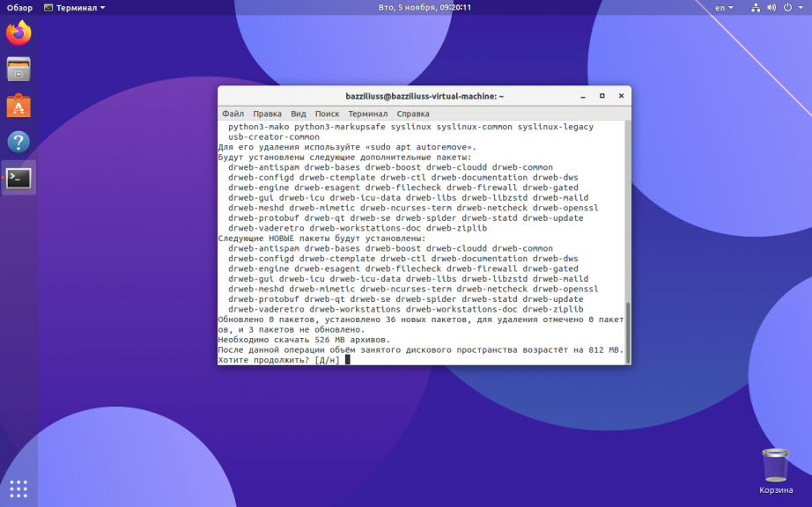
Task: Expand the en keyboard layout dropdown
Action: [724, 8]
